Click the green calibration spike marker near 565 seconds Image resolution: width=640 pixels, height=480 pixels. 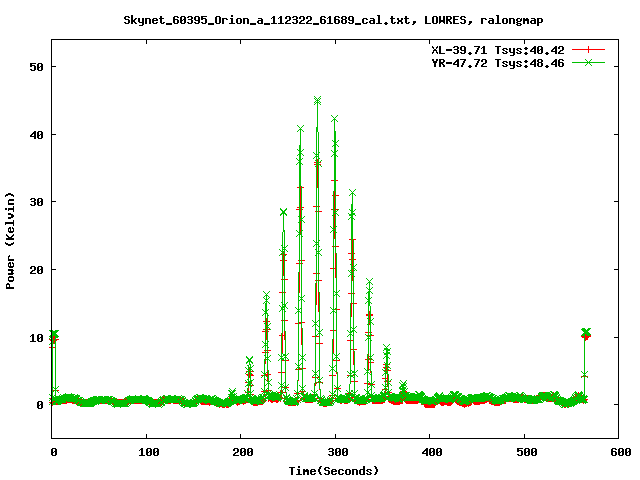coord(586,332)
